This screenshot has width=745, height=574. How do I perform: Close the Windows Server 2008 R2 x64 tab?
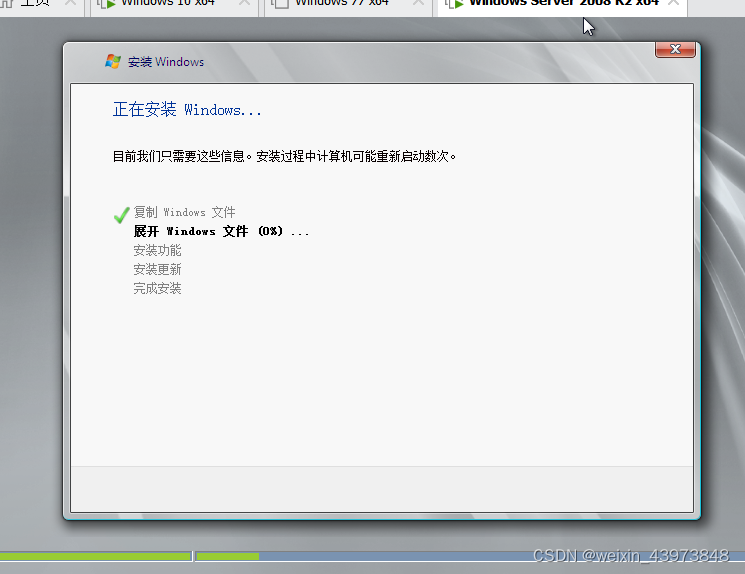[x=673, y=3]
